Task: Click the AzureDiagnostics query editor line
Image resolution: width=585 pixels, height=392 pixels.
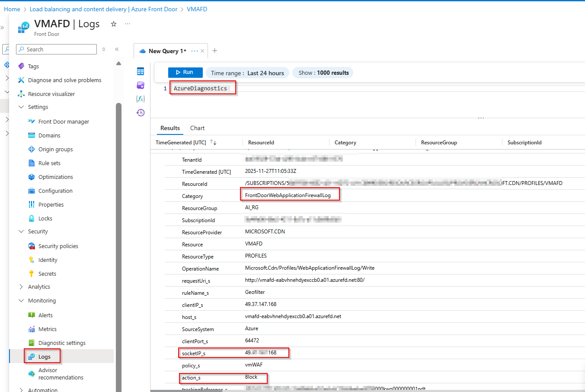Action: pos(200,88)
